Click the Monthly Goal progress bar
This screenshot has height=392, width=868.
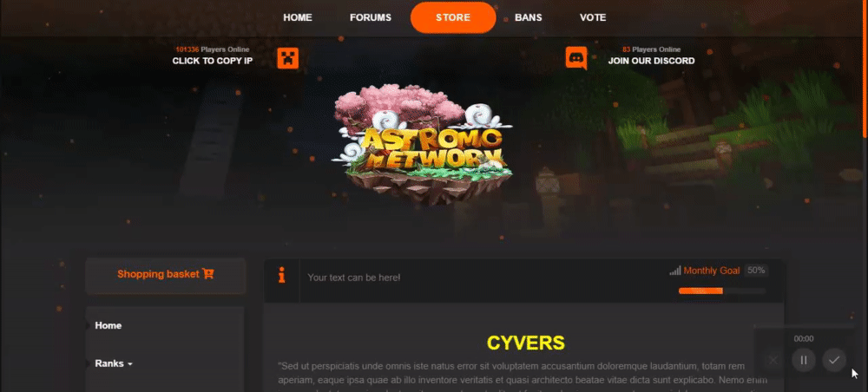tap(722, 291)
